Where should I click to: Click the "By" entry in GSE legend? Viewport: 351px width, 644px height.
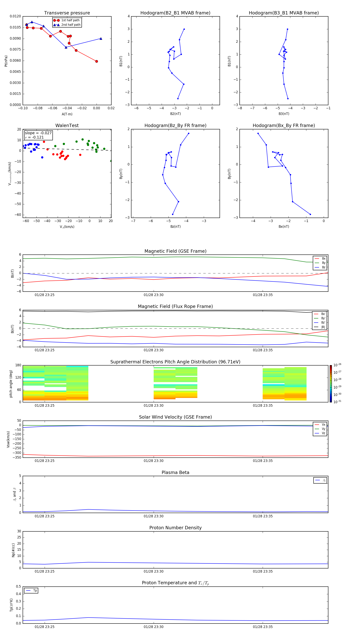coord(320,263)
